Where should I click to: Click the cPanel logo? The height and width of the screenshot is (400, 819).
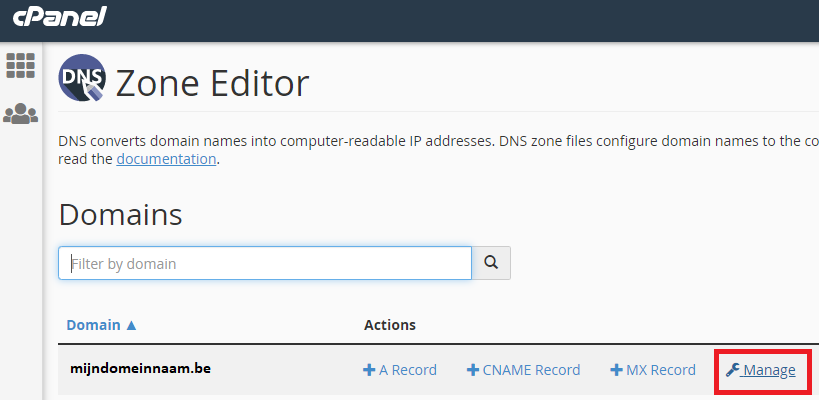pos(60,17)
